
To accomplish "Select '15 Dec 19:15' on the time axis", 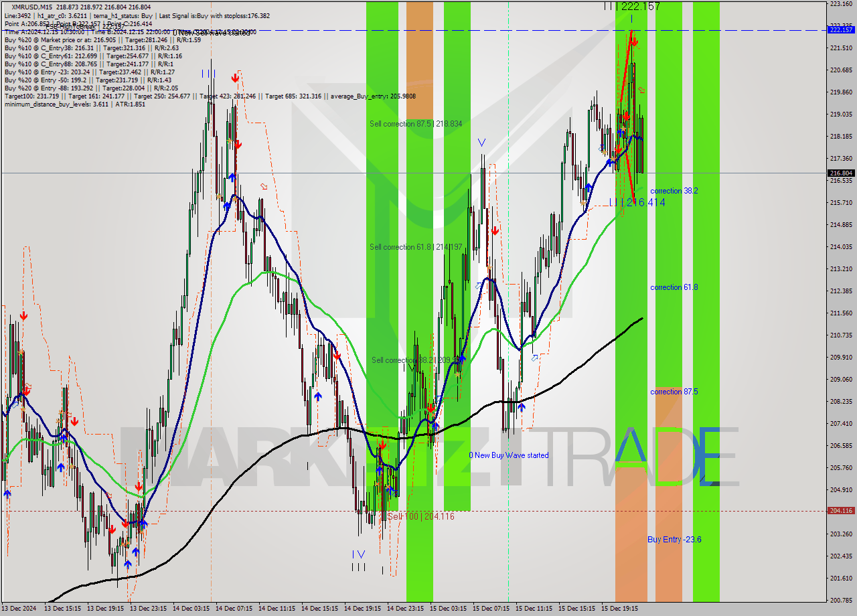I will pos(620,609).
